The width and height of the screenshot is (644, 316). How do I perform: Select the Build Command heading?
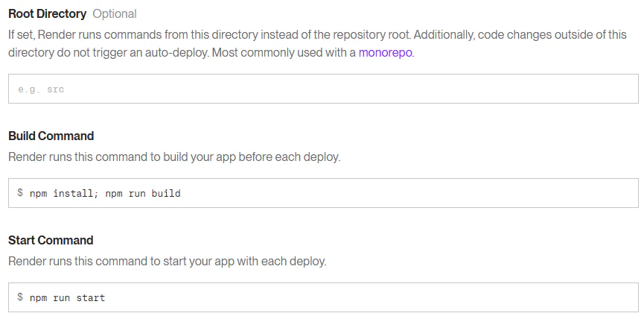(51, 136)
